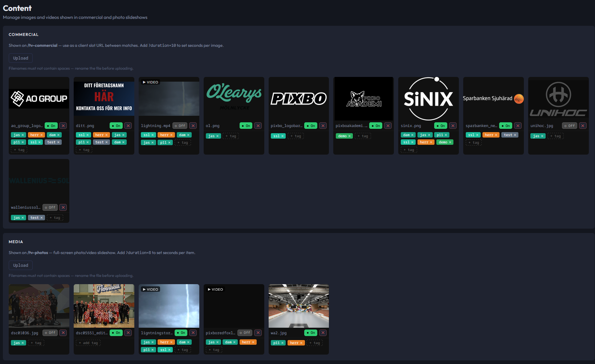The image size is (595, 364).
Task: Open AO Group logo thumbnail
Action: [39, 99]
